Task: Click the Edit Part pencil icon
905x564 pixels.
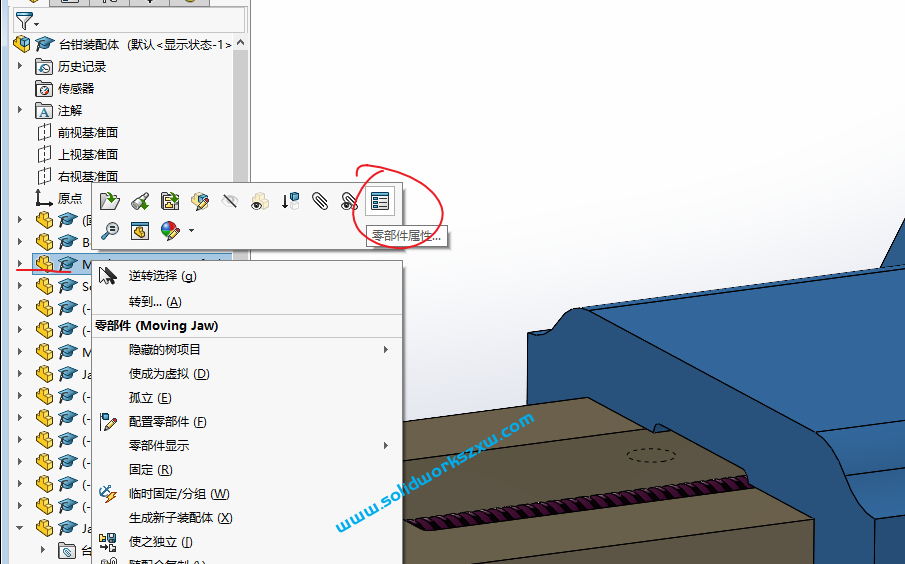Action: pos(199,201)
